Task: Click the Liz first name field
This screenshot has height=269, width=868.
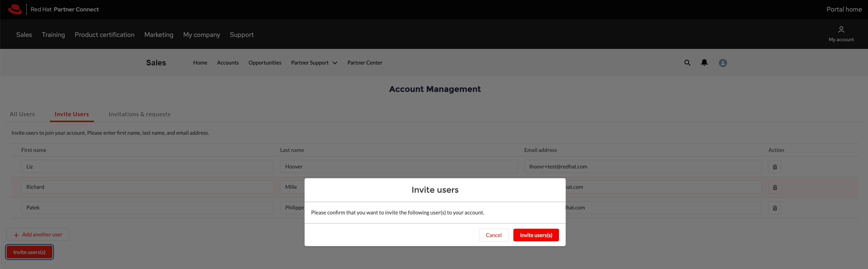Action: 147,167
